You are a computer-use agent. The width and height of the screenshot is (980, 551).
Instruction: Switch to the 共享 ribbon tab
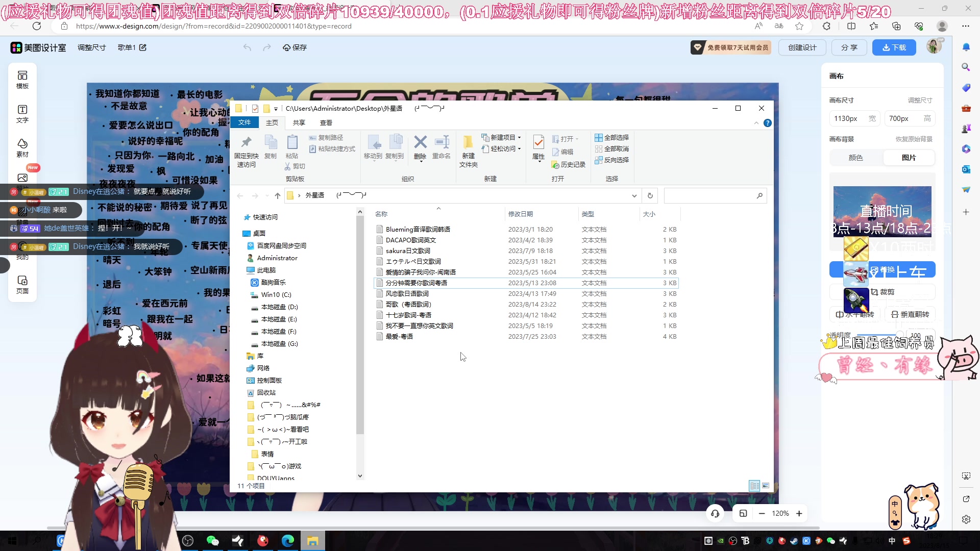tap(299, 122)
